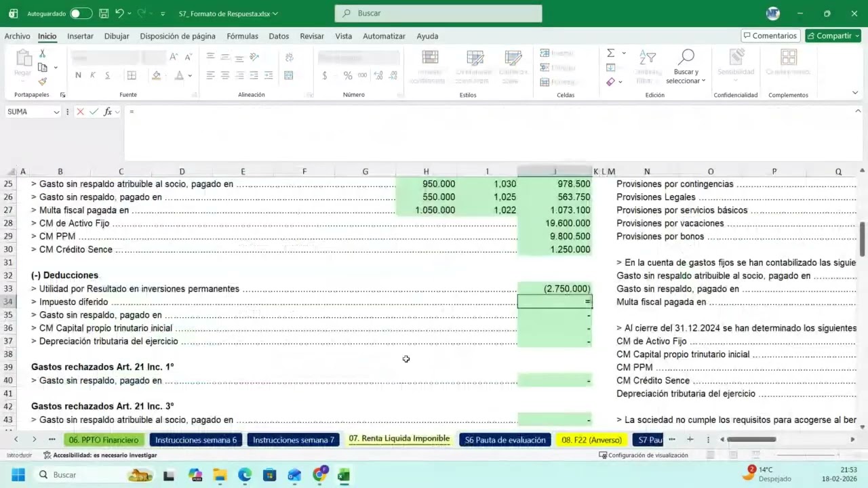Open the Vista ribbon tab
The image size is (868, 488).
point(344,37)
